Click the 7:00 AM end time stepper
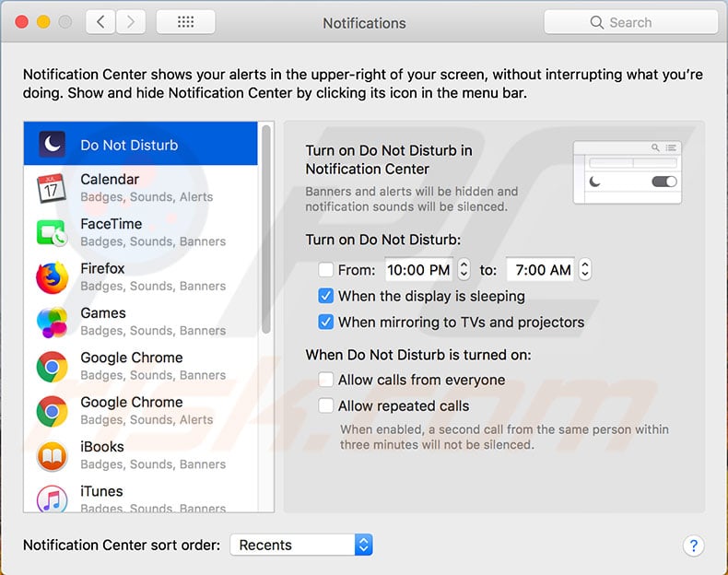728x575 pixels. tap(585, 269)
